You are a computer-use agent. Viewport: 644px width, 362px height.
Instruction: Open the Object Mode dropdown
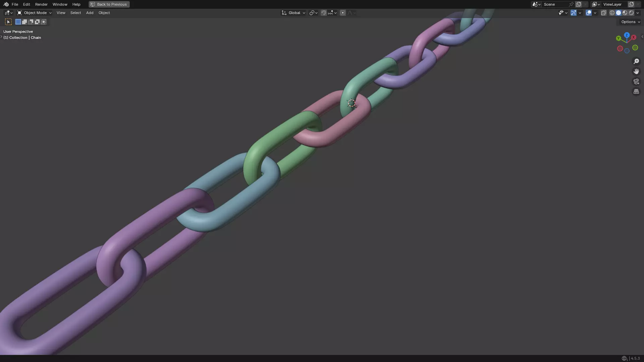(34, 13)
